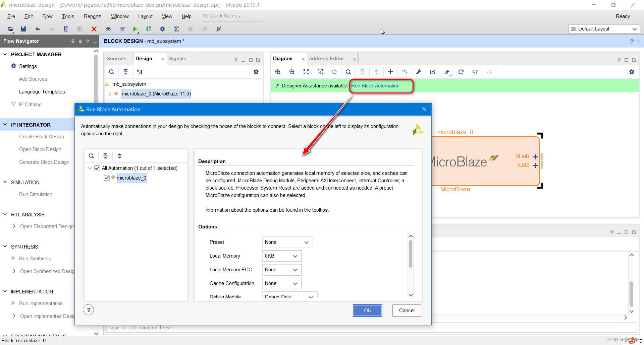The height and width of the screenshot is (345, 644).
Task: Open the Flow menu
Action: pos(47,16)
